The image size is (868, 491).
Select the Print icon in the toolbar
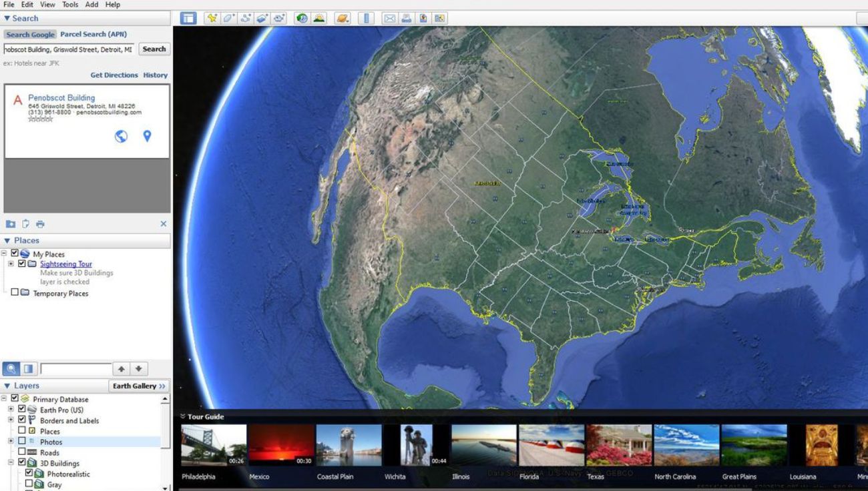[406, 18]
